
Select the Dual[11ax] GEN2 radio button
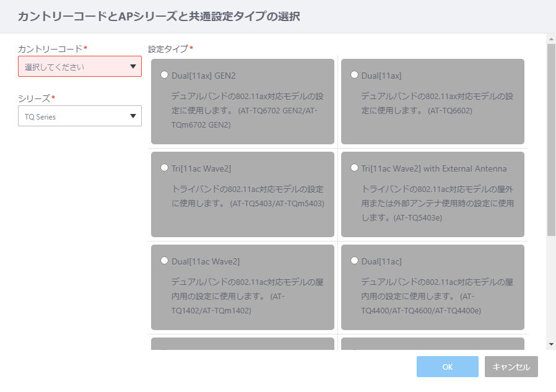click(x=164, y=75)
